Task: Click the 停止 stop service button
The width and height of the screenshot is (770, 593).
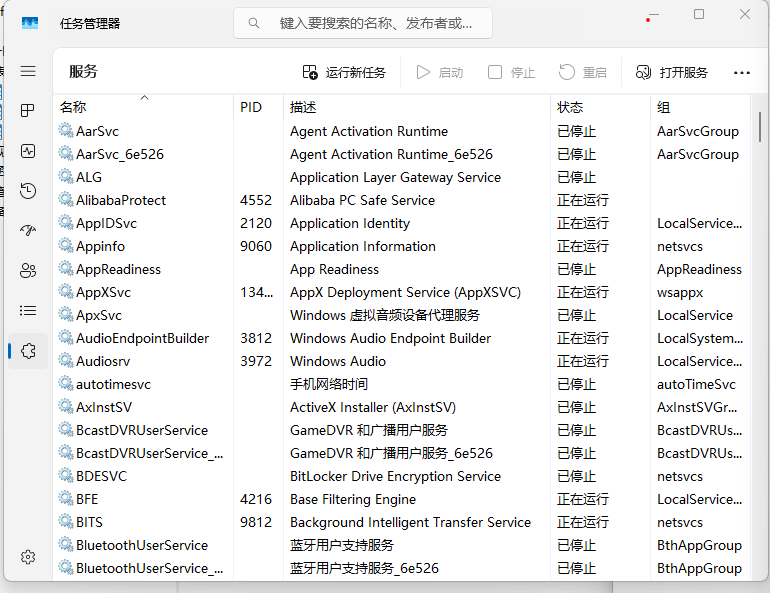Action: (511, 73)
